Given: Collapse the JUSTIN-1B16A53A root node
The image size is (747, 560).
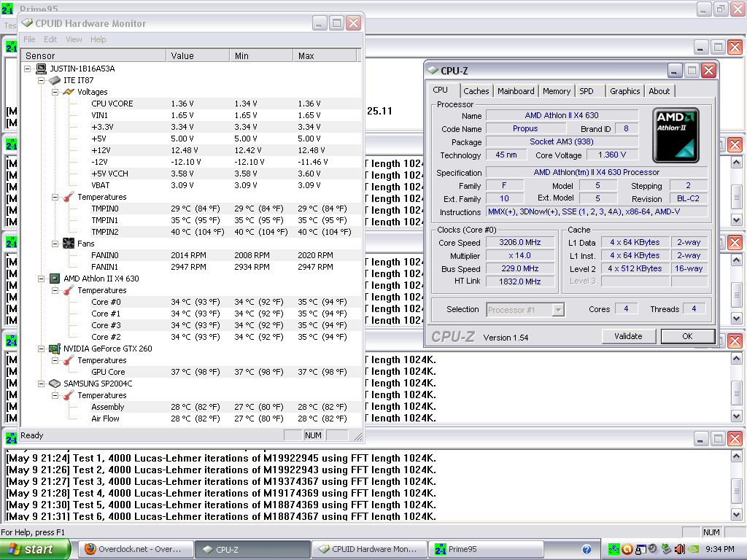Looking at the screenshot, I should pos(28,69).
